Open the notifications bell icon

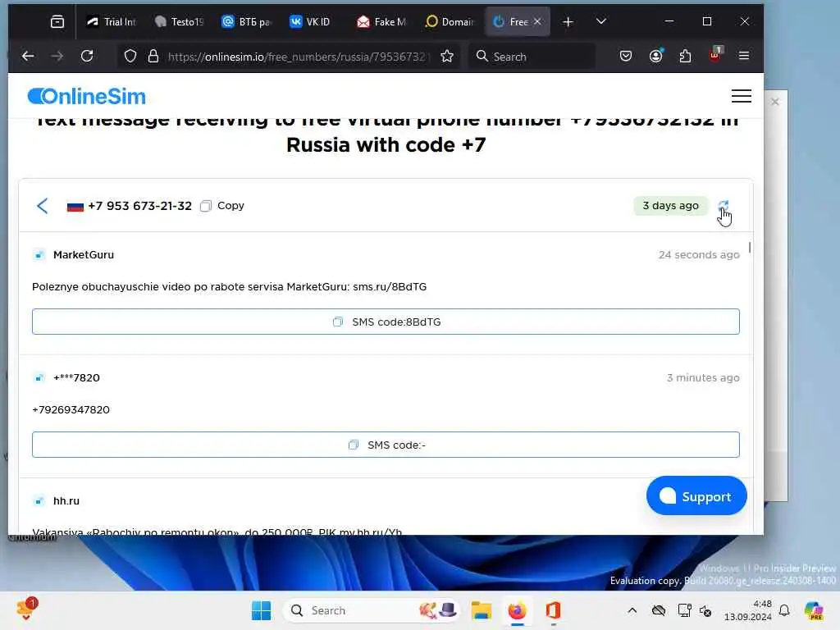[x=784, y=610]
